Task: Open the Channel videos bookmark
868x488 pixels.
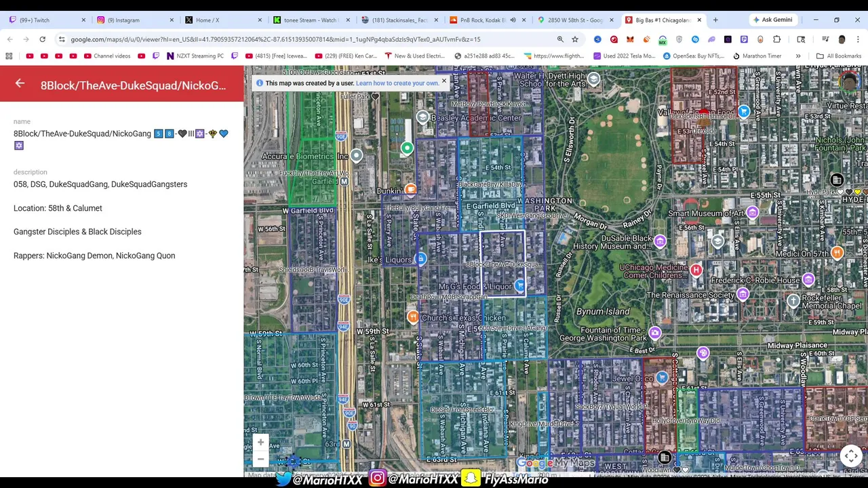Action: tap(106, 56)
